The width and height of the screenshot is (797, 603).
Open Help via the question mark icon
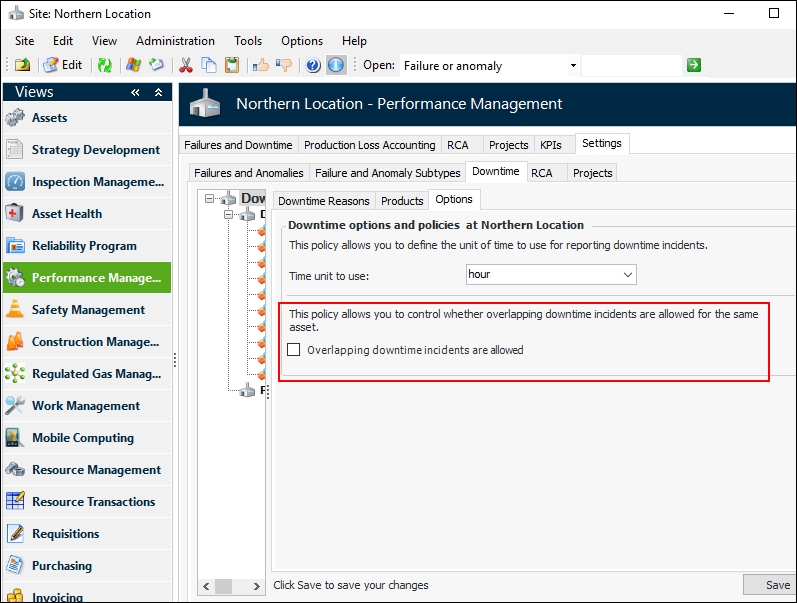pos(313,65)
